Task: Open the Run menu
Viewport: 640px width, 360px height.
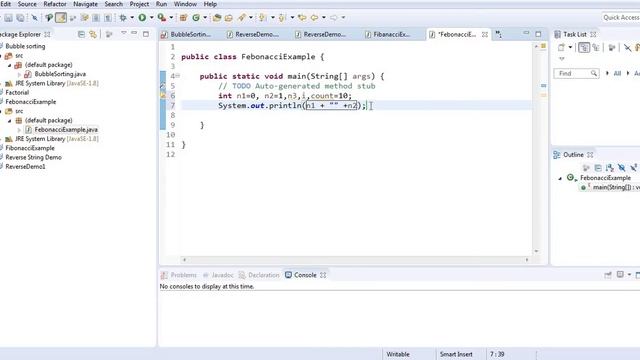Action: [x=161, y=4]
